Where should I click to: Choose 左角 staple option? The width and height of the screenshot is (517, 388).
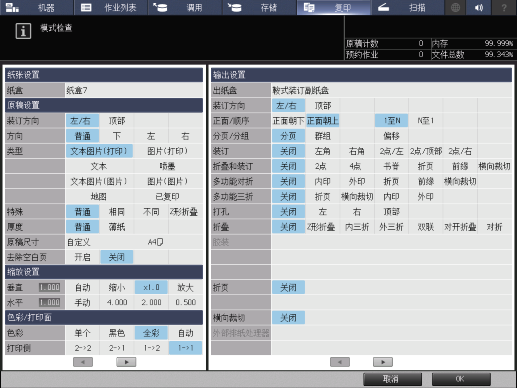coord(322,151)
